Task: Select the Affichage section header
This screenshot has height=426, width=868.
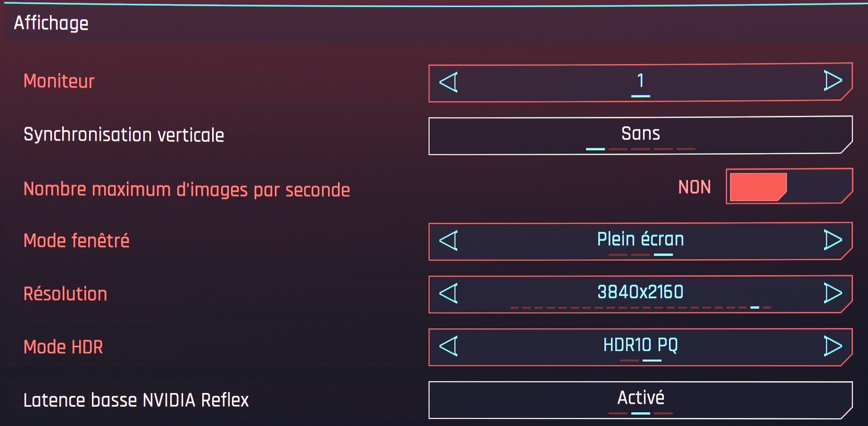Action: (x=51, y=23)
